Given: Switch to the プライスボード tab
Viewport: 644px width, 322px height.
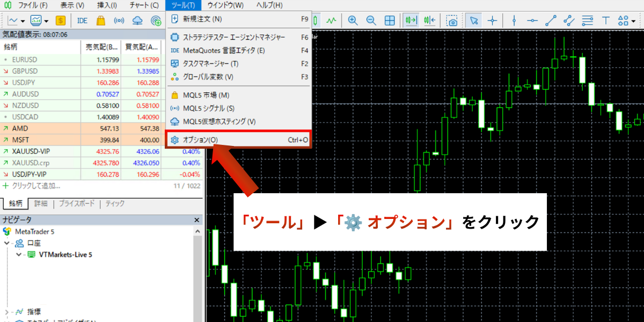Looking at the screenshot, I should [76, 203].
